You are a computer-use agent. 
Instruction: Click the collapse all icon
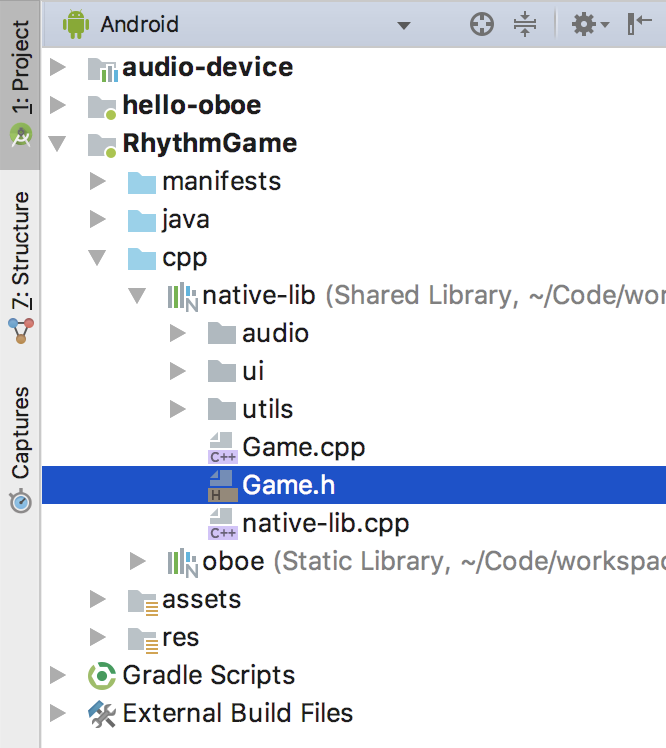point(525,25)
